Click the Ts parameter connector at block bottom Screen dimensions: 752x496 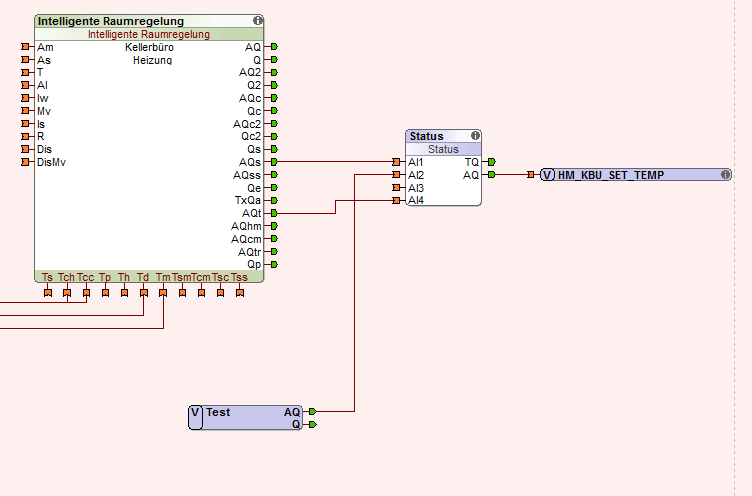(47, 293)
